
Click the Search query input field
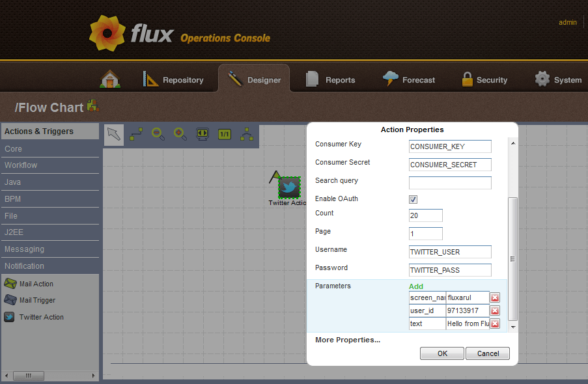click(450, 183)
